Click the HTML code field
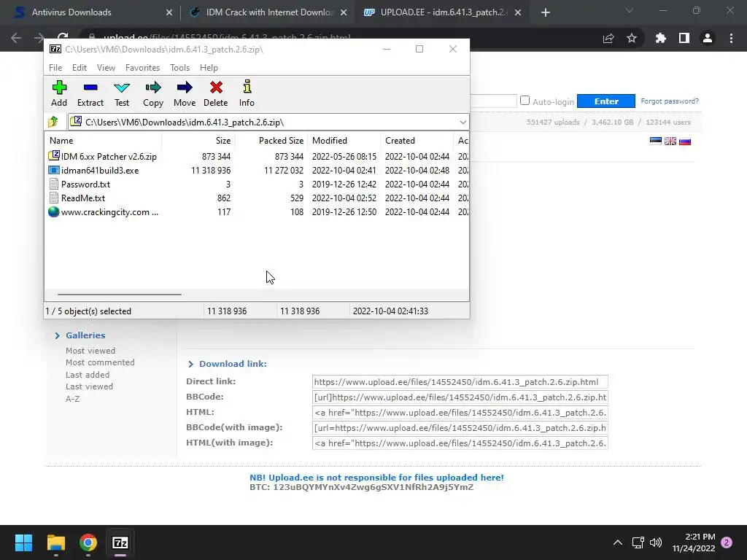The height and width of the screenshot is (560, 747). coord(460,413)
